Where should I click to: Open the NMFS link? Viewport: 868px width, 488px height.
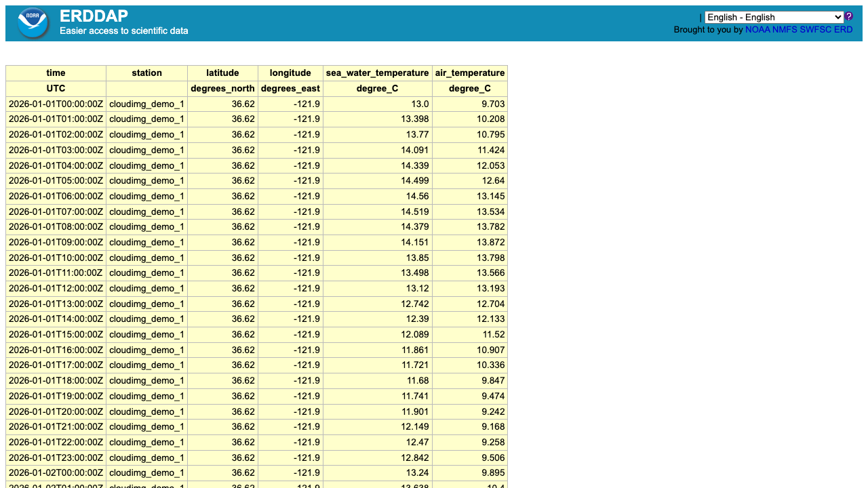coord(785,29)
